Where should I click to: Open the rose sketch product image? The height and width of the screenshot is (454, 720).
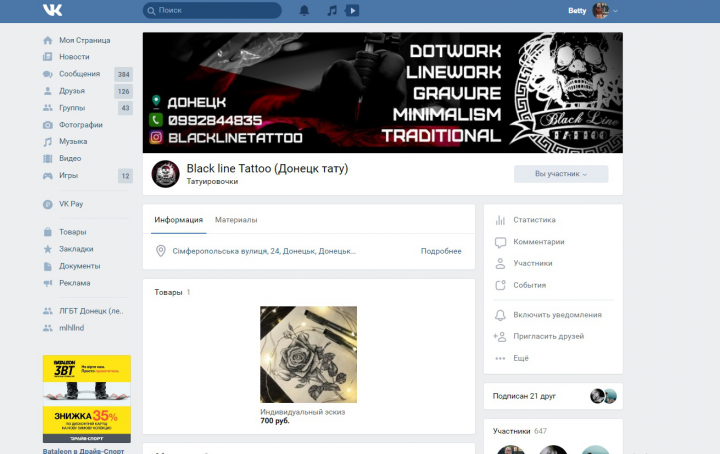[x=308, y=354]
